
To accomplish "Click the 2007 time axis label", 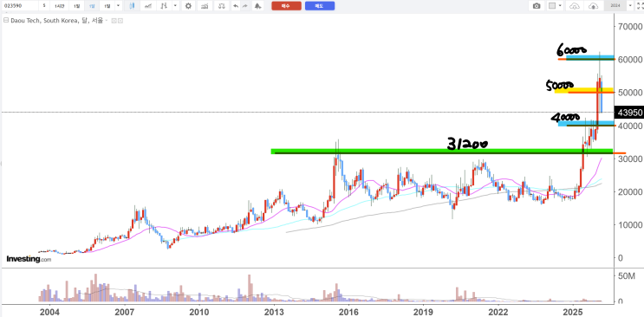I will pyautogui.click(x=124, y=311).
